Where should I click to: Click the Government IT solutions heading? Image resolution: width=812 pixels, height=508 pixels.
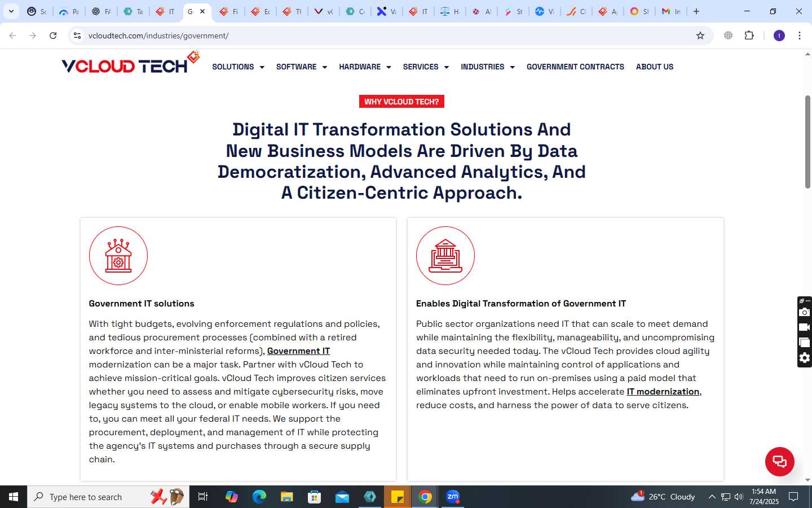142,304
